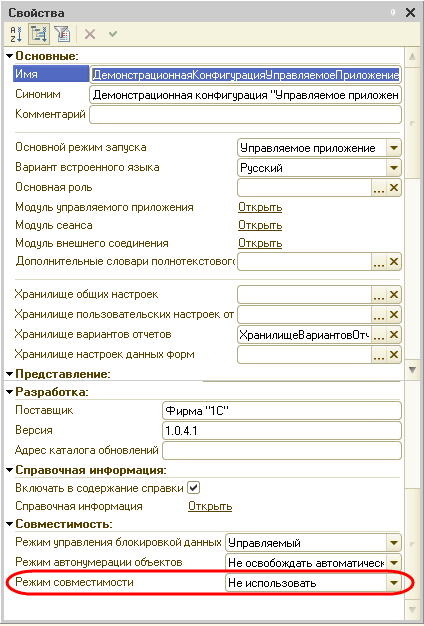
Task: Click the Версия field showing 1.0.4.1
Action: click(282, 430)
